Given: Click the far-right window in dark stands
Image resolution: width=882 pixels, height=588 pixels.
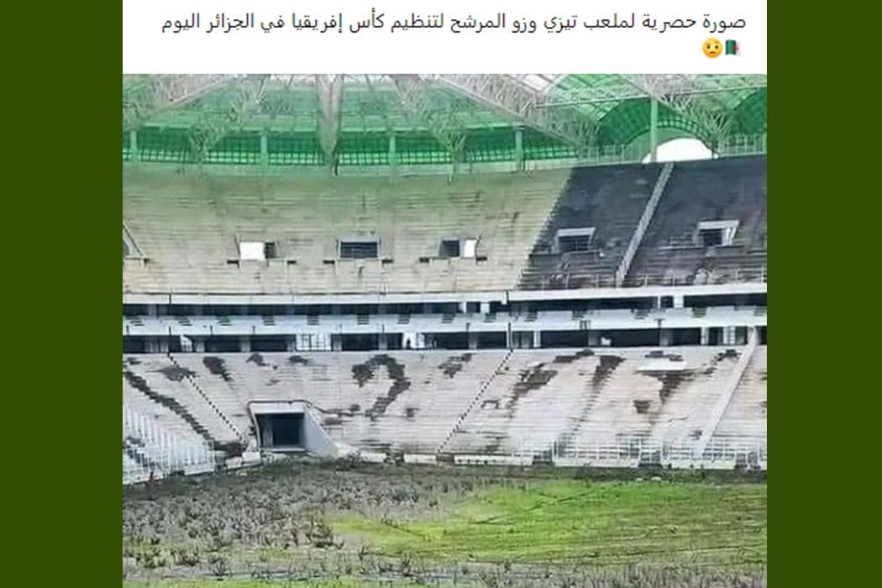Looking at the screenshot, I should (717, 234).
